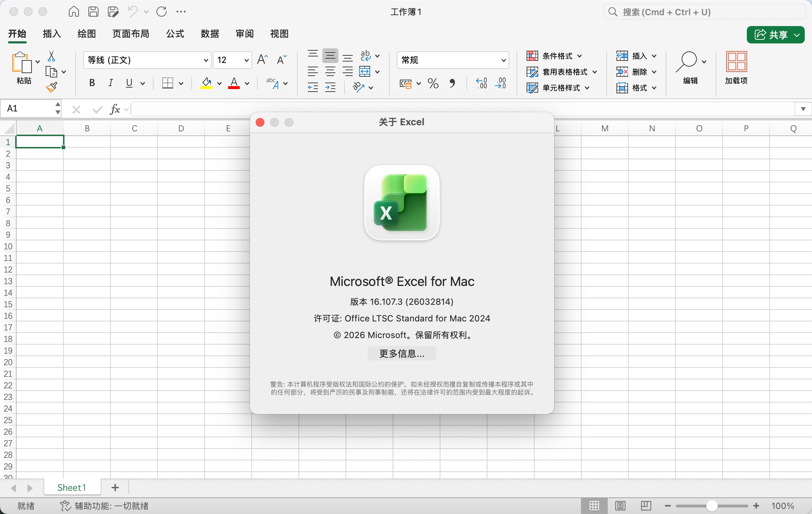Click the increase indent icon
Viewport: 812px width, 514px height.
(x=330, y=87)
